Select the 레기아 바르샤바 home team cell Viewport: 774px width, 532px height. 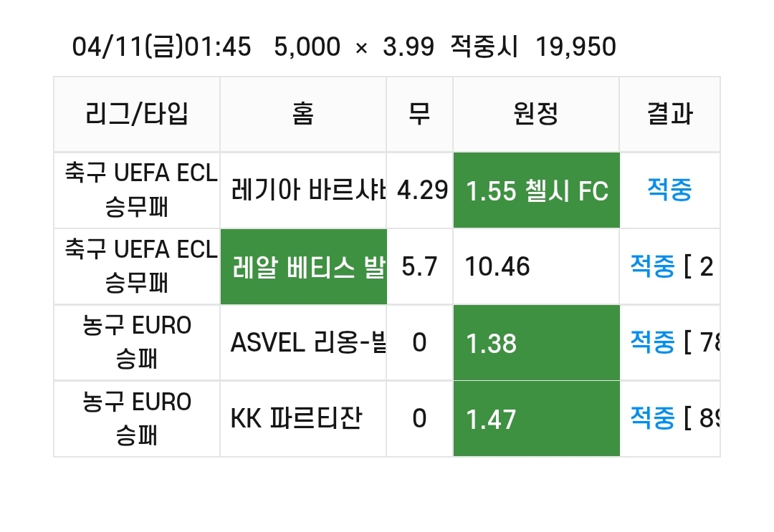304,190
